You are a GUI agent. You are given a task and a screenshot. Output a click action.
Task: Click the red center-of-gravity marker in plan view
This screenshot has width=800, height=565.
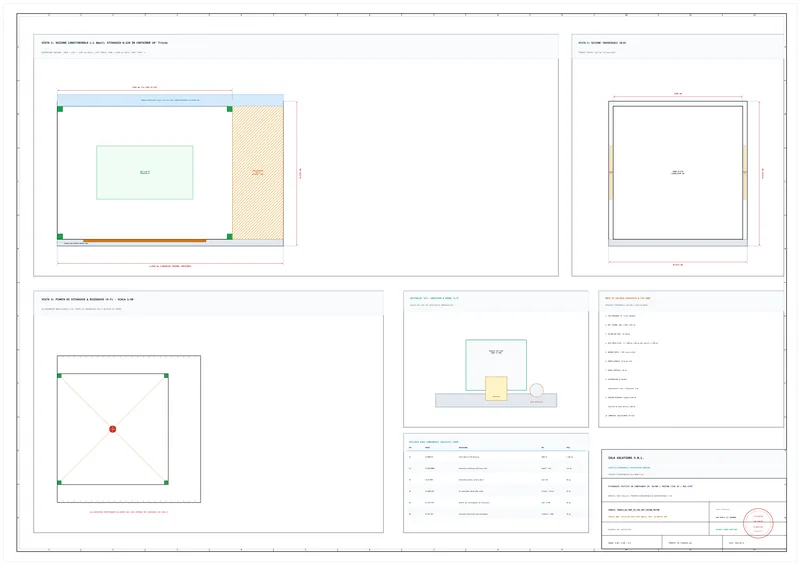(113, 429)
